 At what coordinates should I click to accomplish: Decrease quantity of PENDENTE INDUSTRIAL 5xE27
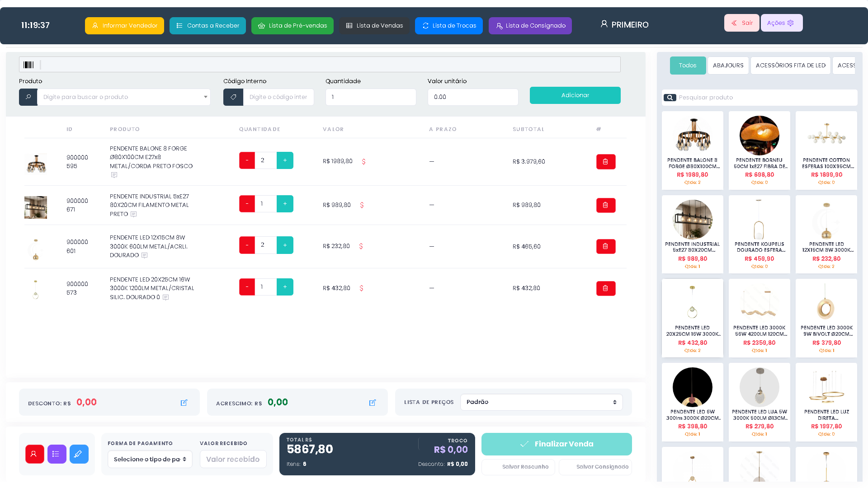pos(247,204)
